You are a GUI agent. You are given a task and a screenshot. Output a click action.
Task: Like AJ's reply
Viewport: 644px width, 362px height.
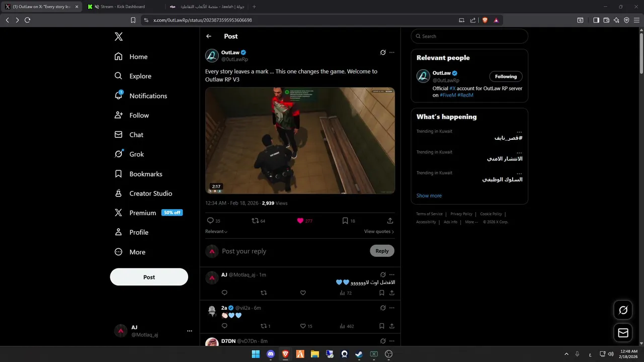point(303,293)
